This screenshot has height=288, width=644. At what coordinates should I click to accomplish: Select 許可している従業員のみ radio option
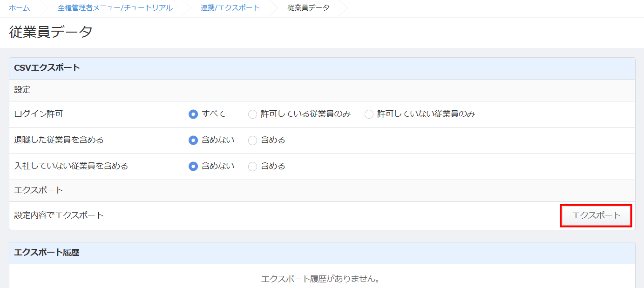click(x=252, y=114)
